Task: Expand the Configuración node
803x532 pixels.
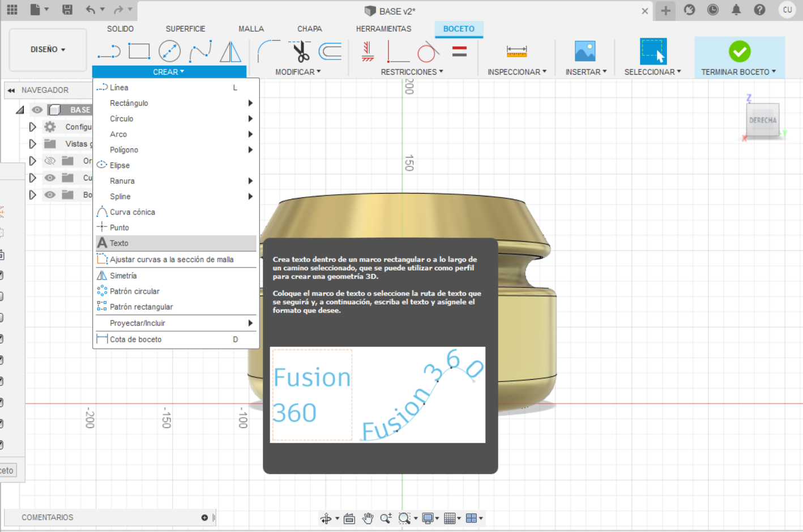Action: coord(32,127)
